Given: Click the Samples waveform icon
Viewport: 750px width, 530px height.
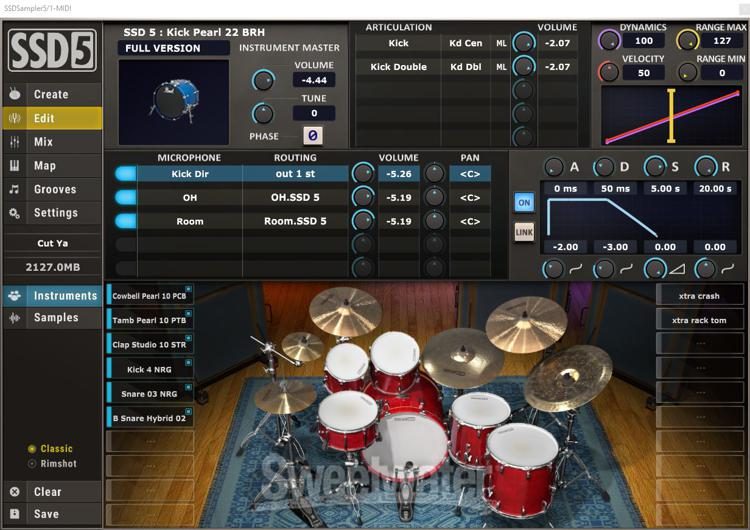Looking at the screenshot, I should (14, 318).
